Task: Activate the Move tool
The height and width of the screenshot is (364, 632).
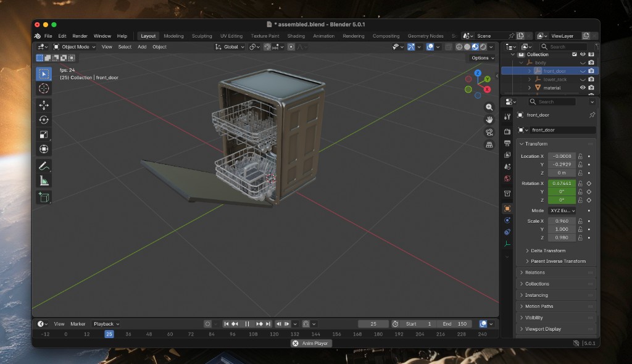Action: [x=44, y=105]
